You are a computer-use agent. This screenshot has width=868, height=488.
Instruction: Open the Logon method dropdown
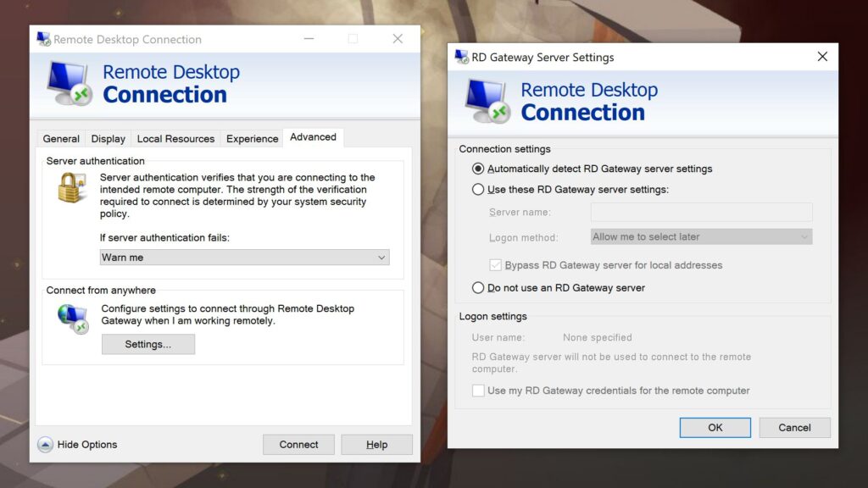[x=701, y=237]
